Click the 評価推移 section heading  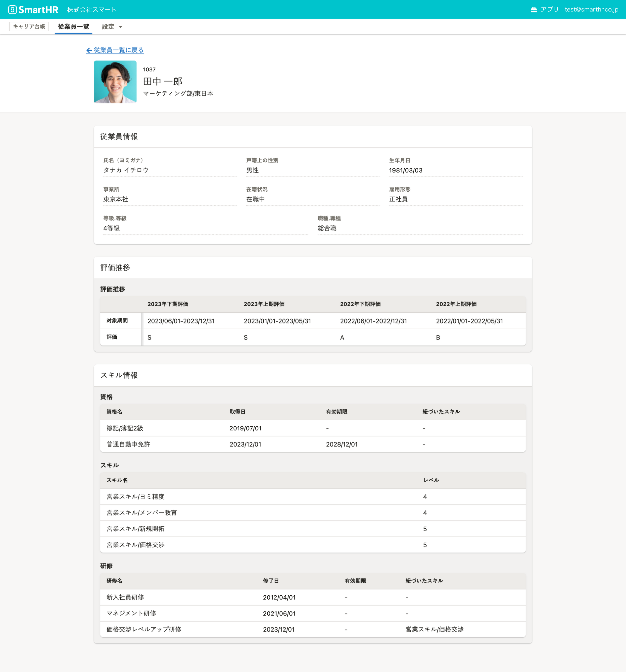point(115,268)
